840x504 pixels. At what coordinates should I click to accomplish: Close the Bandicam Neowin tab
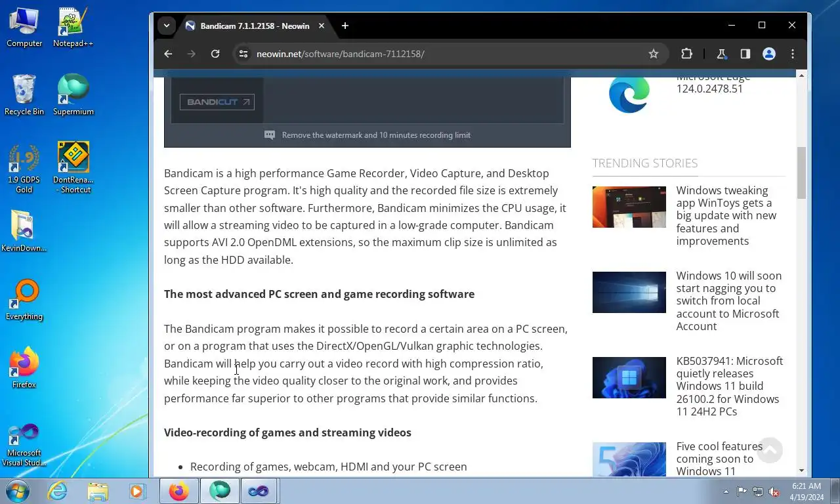click(x=322, y=26)
